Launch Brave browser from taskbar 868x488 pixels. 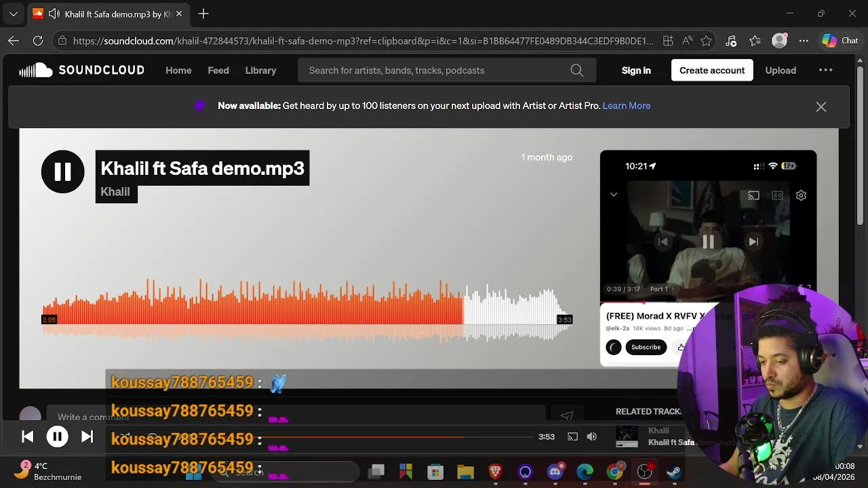pyautogui.click(x=495, y=472)
